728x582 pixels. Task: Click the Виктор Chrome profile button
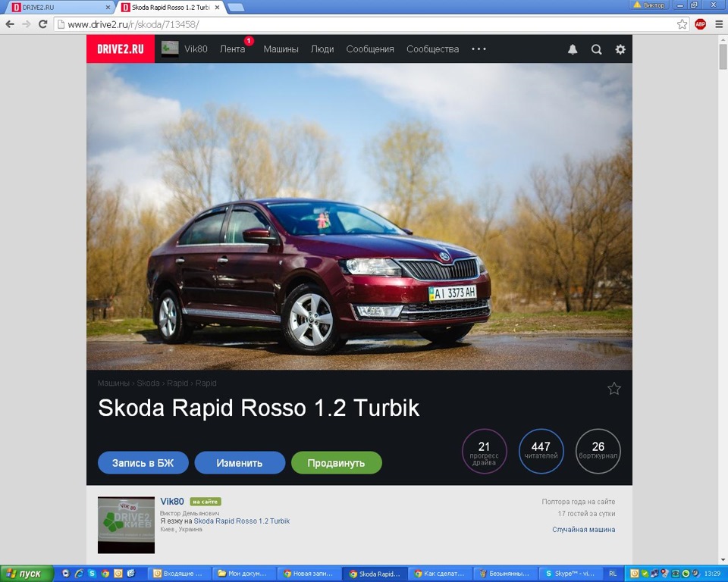point(649,5)
